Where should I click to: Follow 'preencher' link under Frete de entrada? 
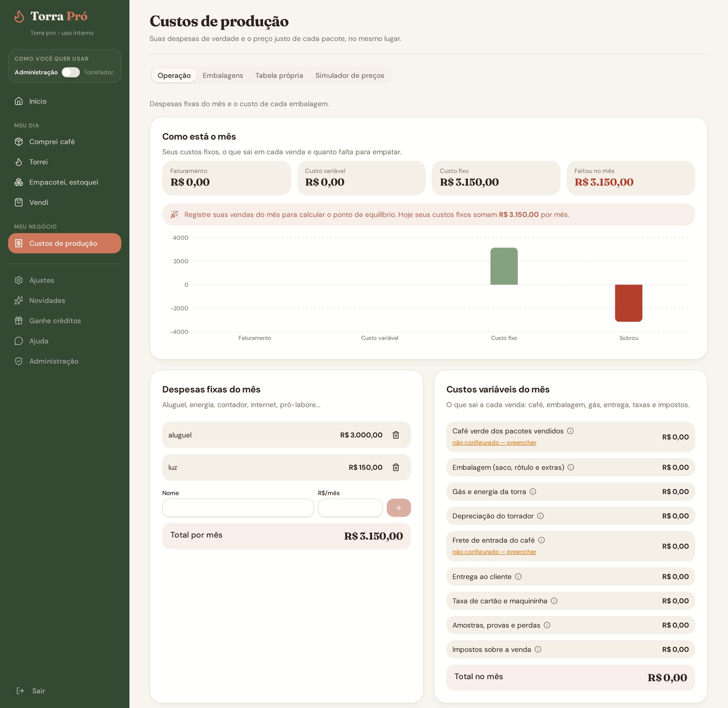pyautogui.click(x=521, y=552)
